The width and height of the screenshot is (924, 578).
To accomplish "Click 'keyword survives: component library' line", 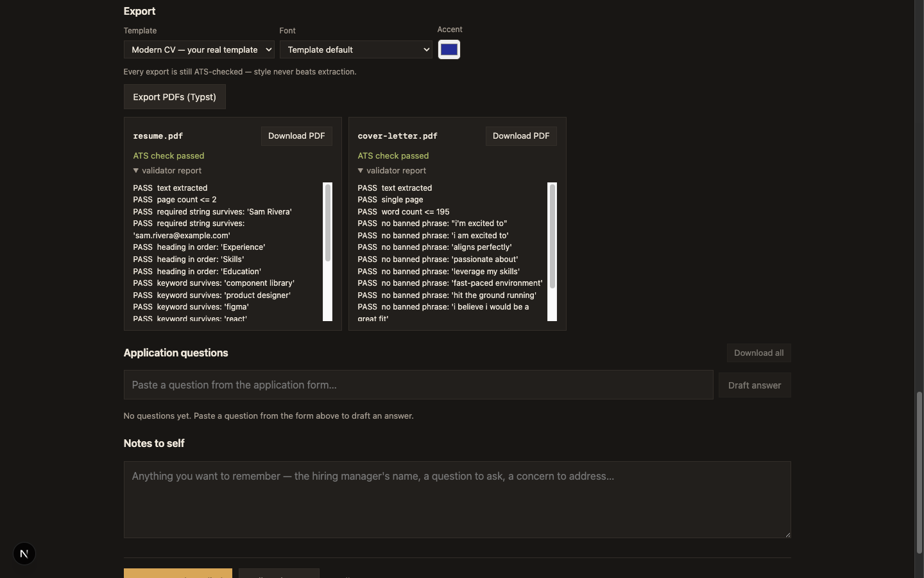I will tap(214, 283).
